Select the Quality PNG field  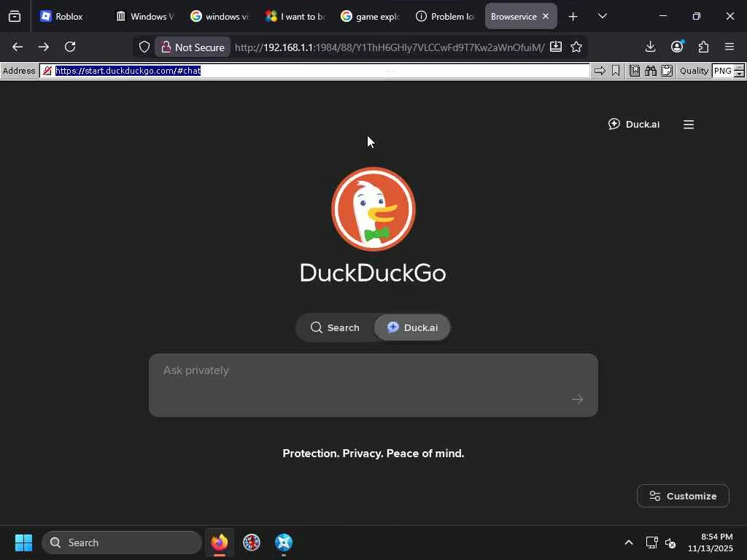pyautogui.click(x=723, y=71)
